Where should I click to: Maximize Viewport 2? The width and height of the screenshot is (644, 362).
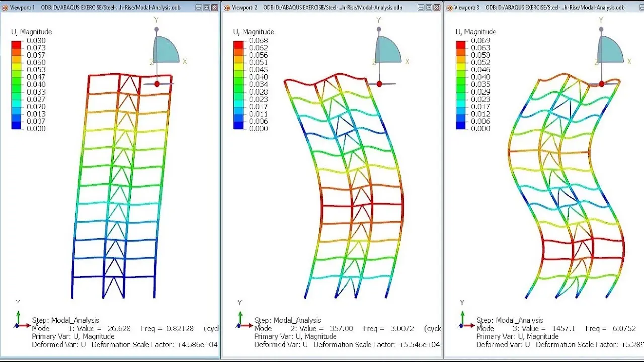(429, 8)
